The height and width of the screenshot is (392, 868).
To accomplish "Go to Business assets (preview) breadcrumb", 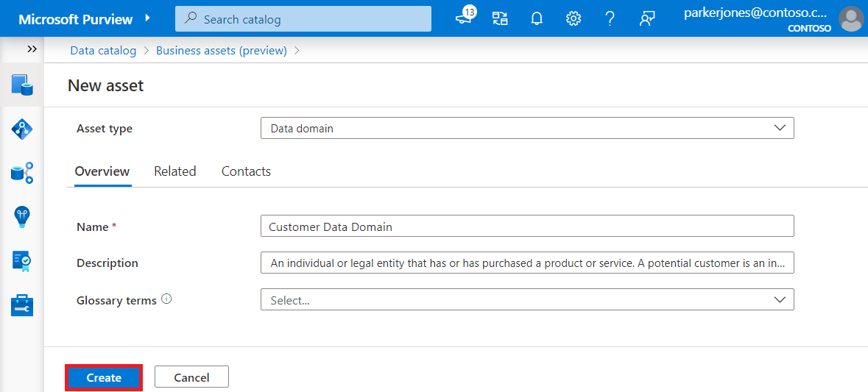I will [x=221, y=51].
